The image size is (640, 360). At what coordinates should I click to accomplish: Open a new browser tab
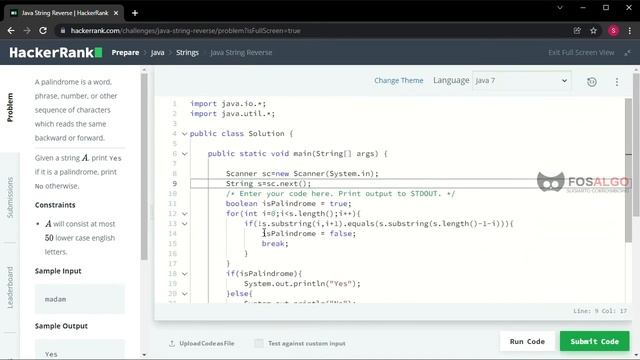[135, 13]
